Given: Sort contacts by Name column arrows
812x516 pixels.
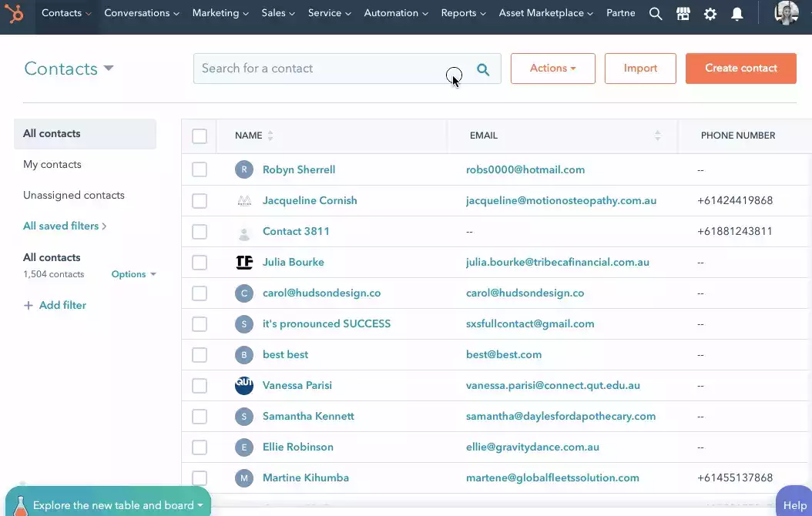Looking at the screenshot, I should (270, 136).
